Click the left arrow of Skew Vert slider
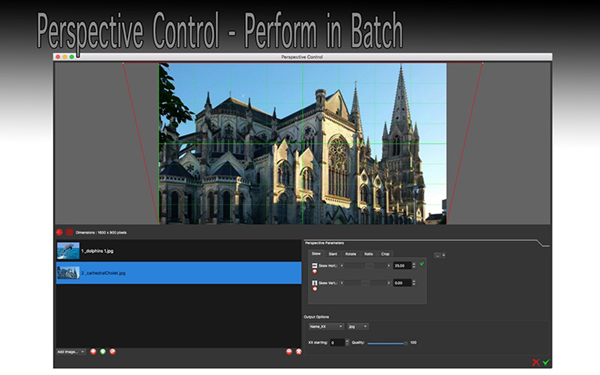This screenshot has width=600, height=375. pyautogui.click(x=342, y=283)
